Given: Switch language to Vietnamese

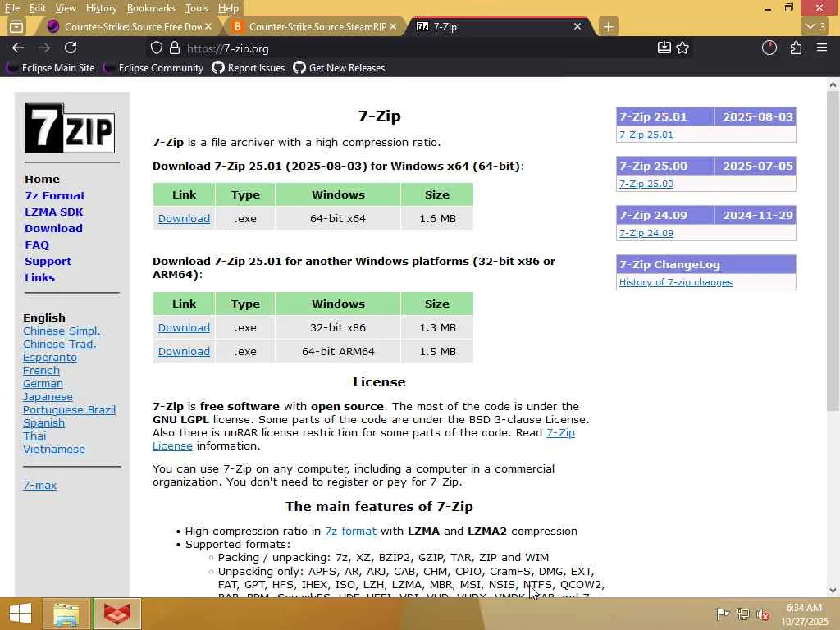Looking at the screenshot, I should 54,450.
